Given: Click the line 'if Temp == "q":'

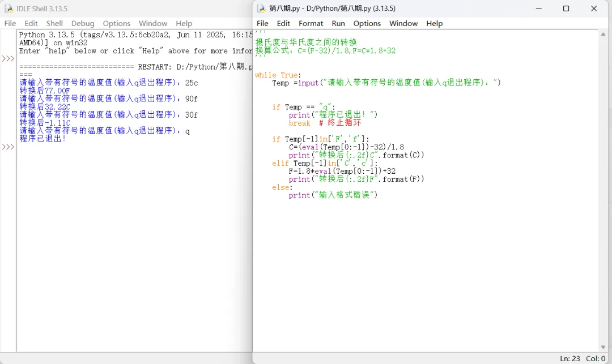Looking at the screenshot, I should click(x=304, y=107).
